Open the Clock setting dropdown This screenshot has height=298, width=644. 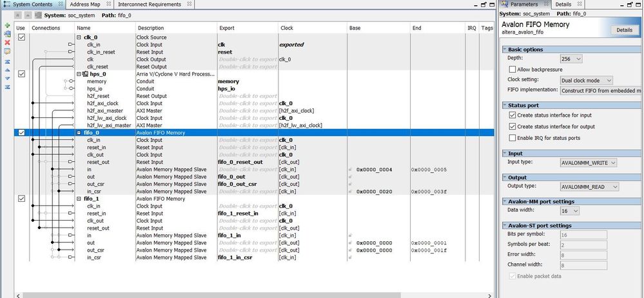click(x=587, y=80)
